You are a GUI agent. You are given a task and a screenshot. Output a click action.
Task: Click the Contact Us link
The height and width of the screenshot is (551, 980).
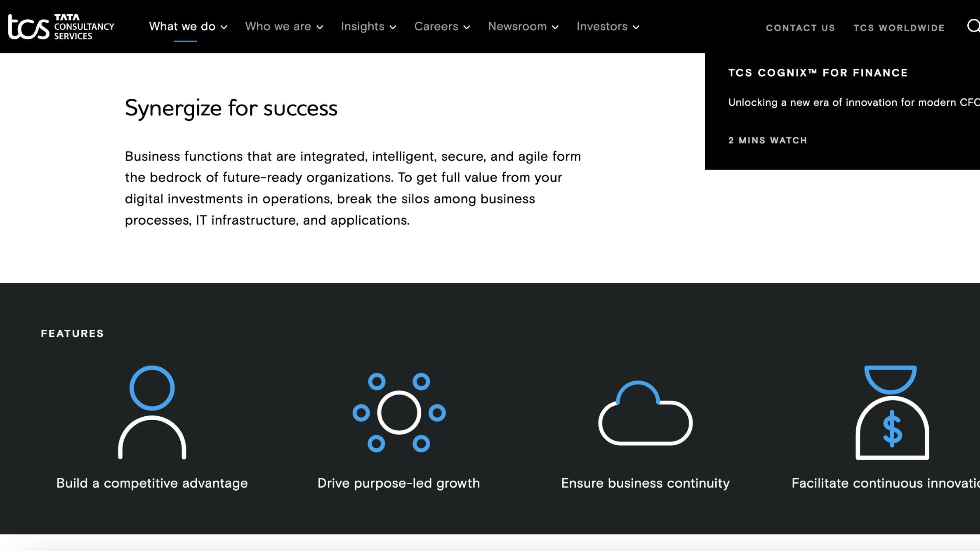[800, 27]
